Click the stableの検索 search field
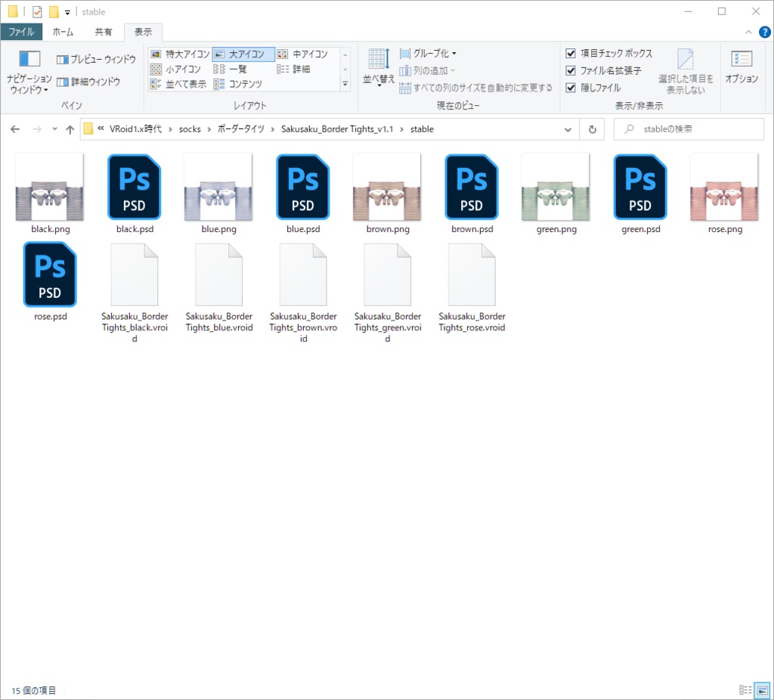This screenshot has height=700, width=774. pyautogui.click(x=689, y=129)
